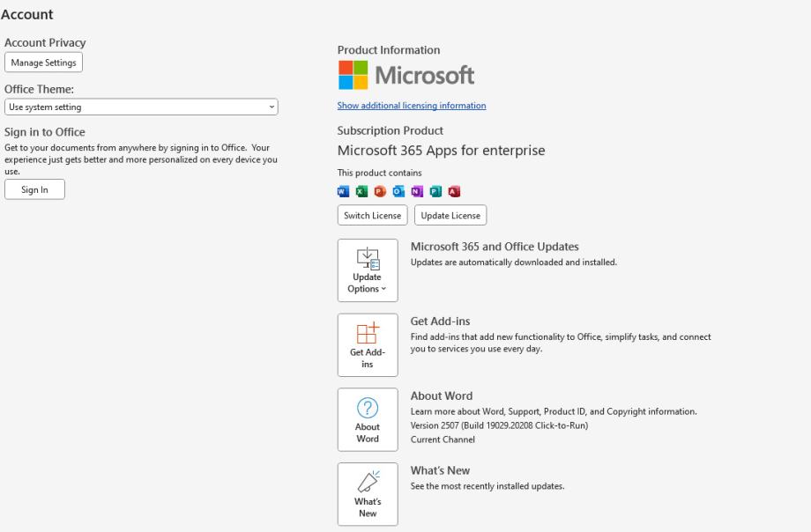Open the Get Add-ins button

coord(368,345)
